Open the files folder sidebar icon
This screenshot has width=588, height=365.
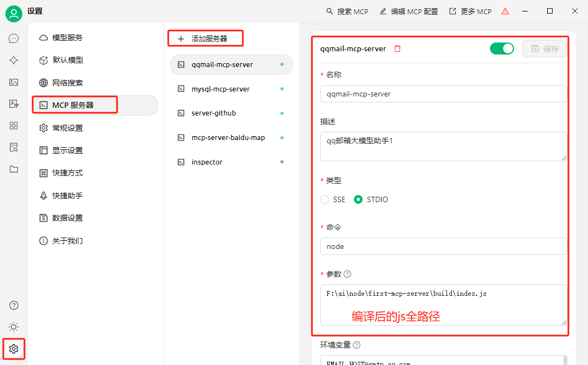click(x=14, y=169)
